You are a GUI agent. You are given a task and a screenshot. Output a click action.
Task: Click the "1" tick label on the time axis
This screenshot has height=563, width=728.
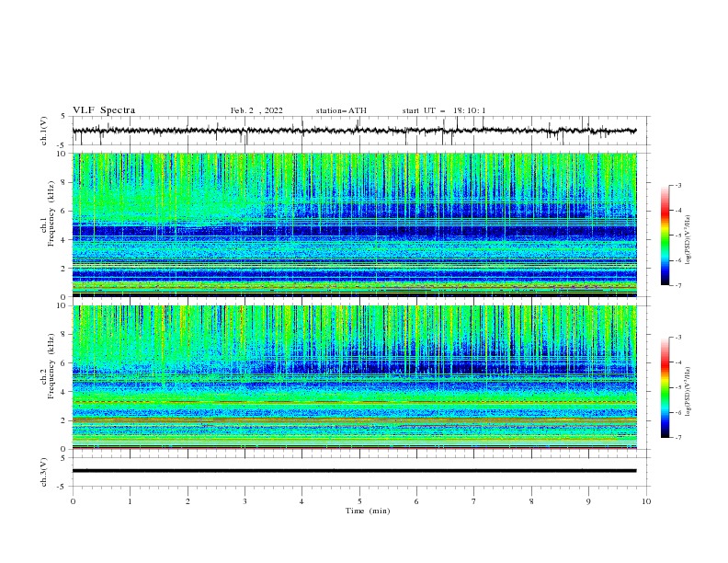[130, 501]
